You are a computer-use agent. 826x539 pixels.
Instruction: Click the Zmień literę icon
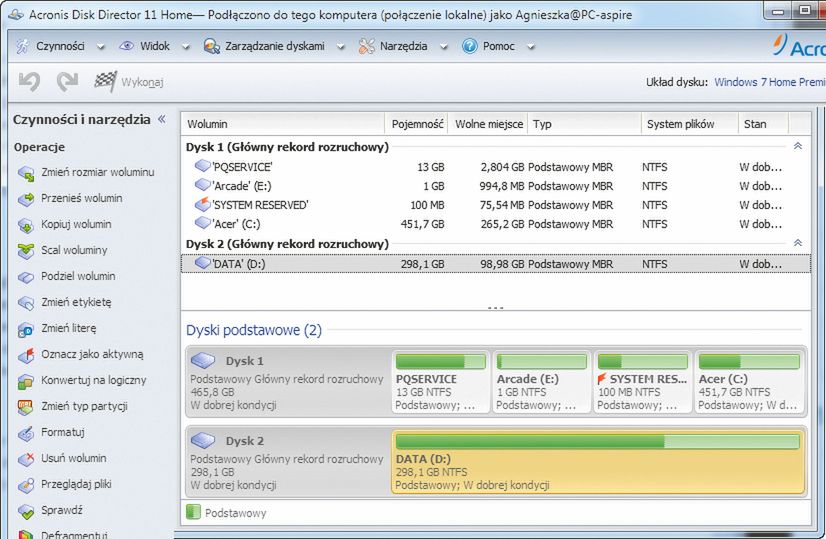pos(25,329)
